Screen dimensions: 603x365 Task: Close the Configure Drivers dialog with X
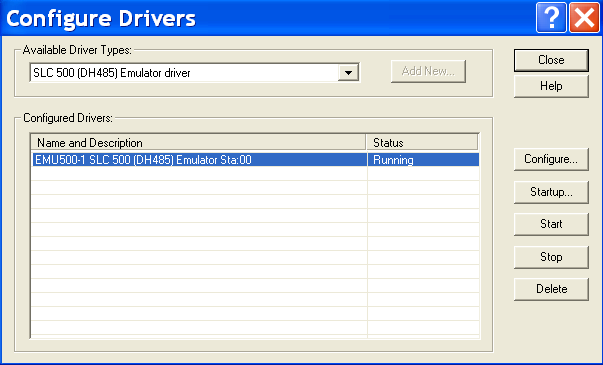pyautogui.click(x=584, y=17)
